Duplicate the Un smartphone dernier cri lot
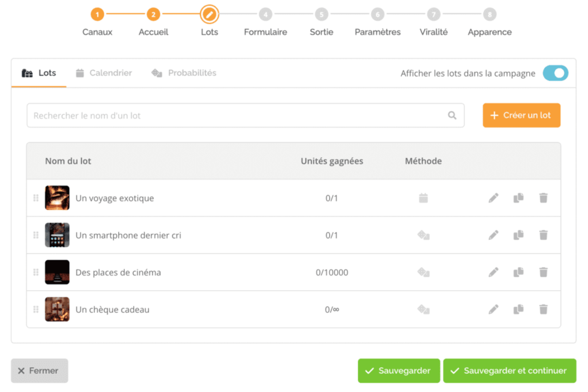 coord(519,235)
